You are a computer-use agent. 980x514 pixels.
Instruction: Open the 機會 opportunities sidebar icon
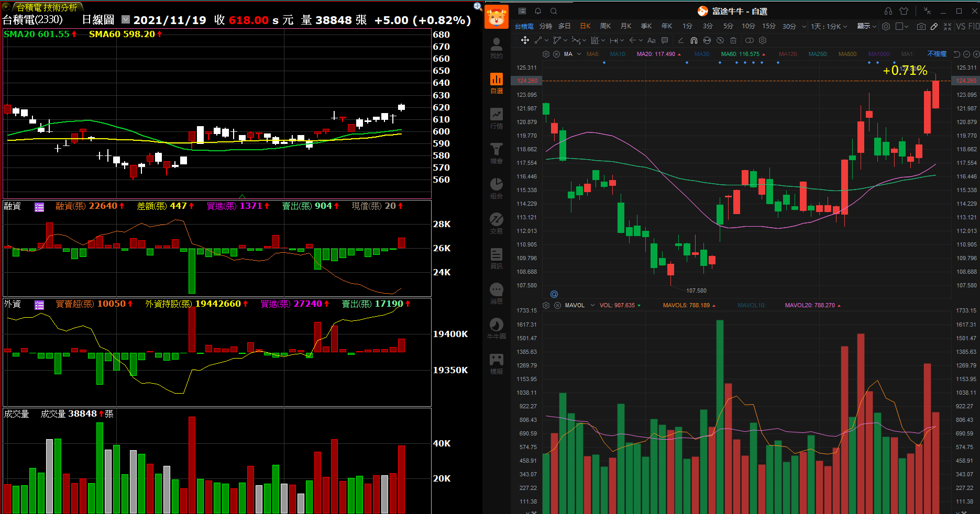click(496, 153)
